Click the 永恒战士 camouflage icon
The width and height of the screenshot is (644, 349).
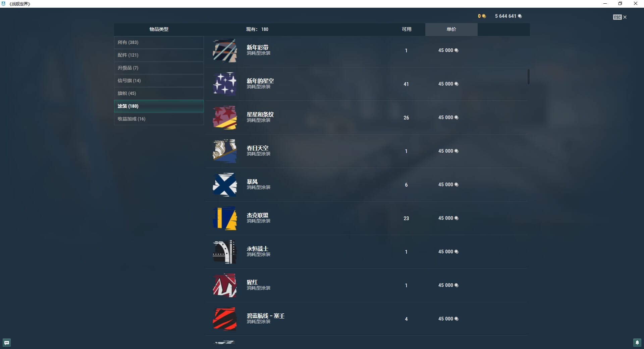coord(225,252)
